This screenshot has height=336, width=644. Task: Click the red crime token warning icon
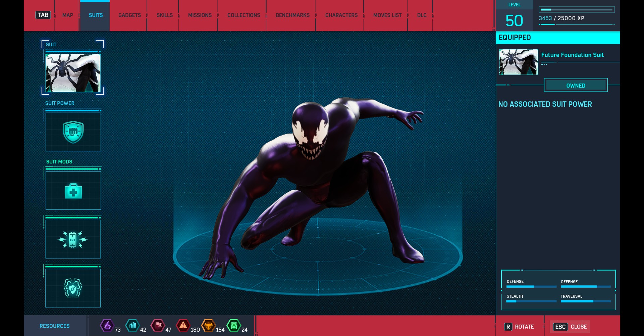[x=183, y=325]
